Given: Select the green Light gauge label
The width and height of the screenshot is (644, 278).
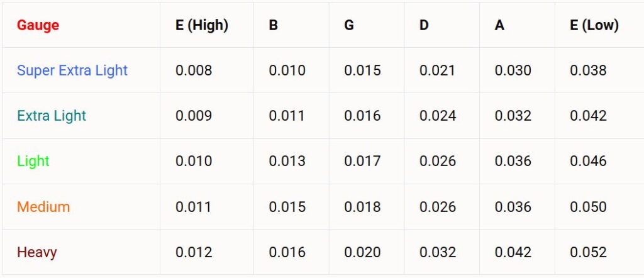Looking at the screenshot, I should click(x=33, y=161).
